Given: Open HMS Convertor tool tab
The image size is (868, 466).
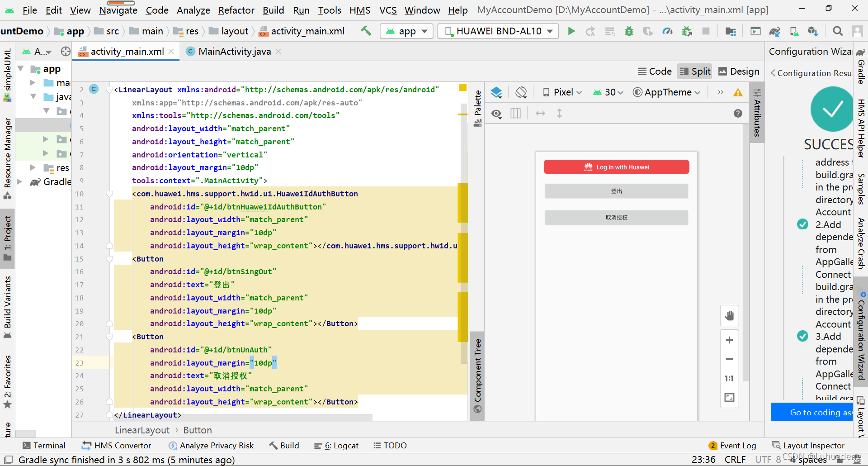Looking at the screenshot, I should coord(116,446).
